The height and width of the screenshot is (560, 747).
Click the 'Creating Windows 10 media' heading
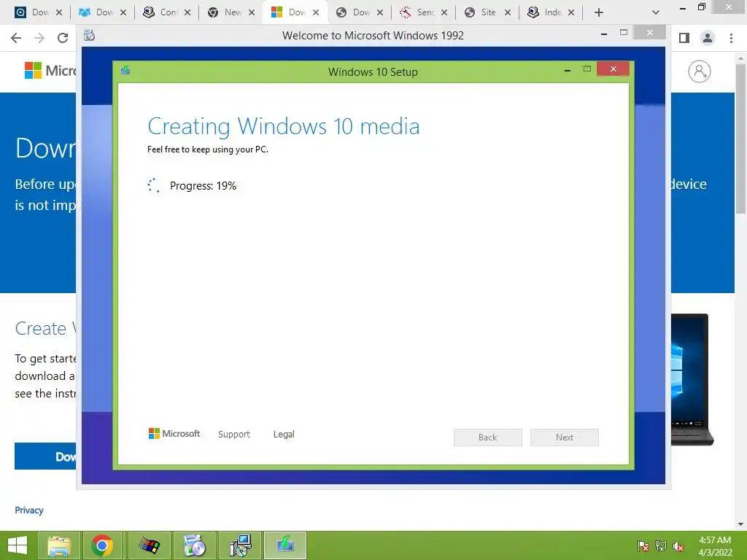[284, 127]
